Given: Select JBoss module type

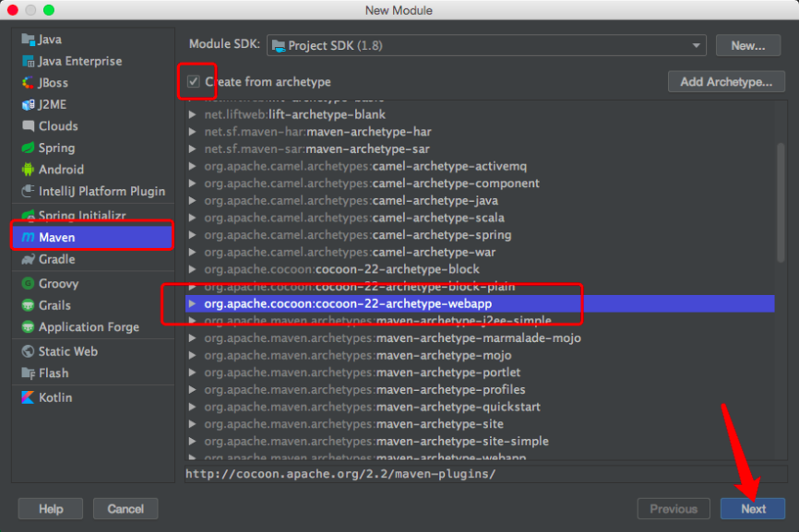Looking at the screenshot, I should [93, 82].
